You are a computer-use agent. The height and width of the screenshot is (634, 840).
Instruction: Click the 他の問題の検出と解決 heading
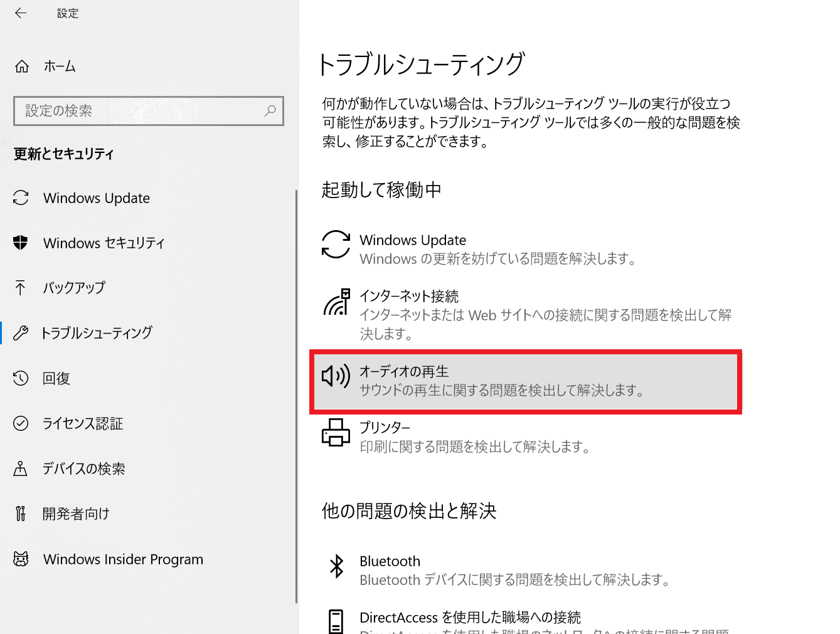(409, 510)
